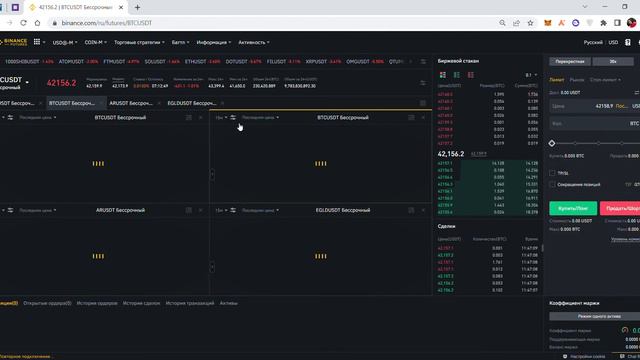Click the order size slider diamond handle
Viewport: 640px width, 360px height.
(552, 143)
